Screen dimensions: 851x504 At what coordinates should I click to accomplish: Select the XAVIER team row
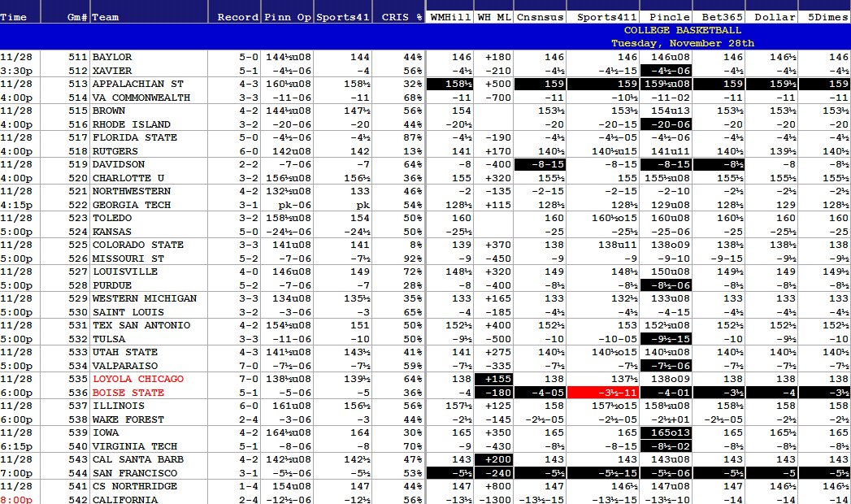426,71
